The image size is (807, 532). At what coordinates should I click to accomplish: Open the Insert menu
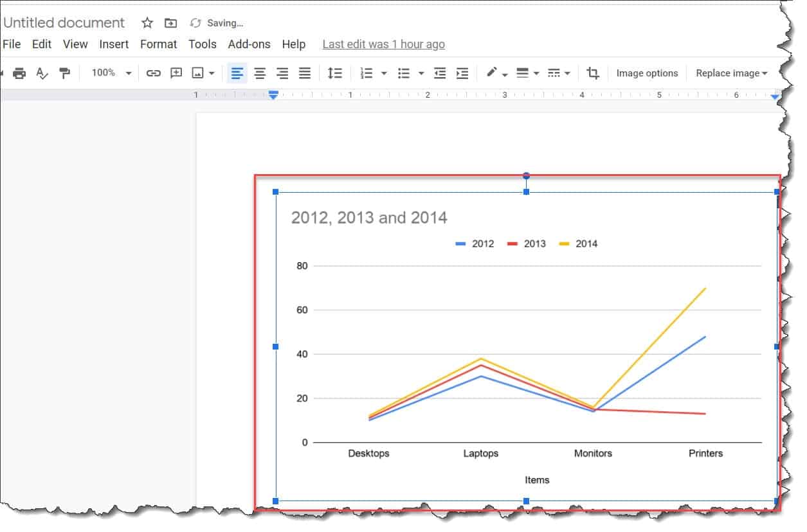click(x=114, y=44)
